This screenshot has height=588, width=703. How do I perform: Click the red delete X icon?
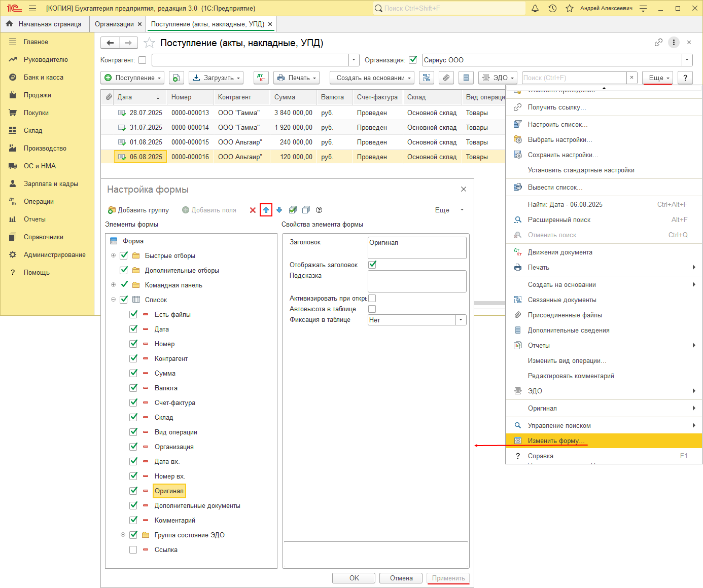pyautogui.click(x=253, y=210)
